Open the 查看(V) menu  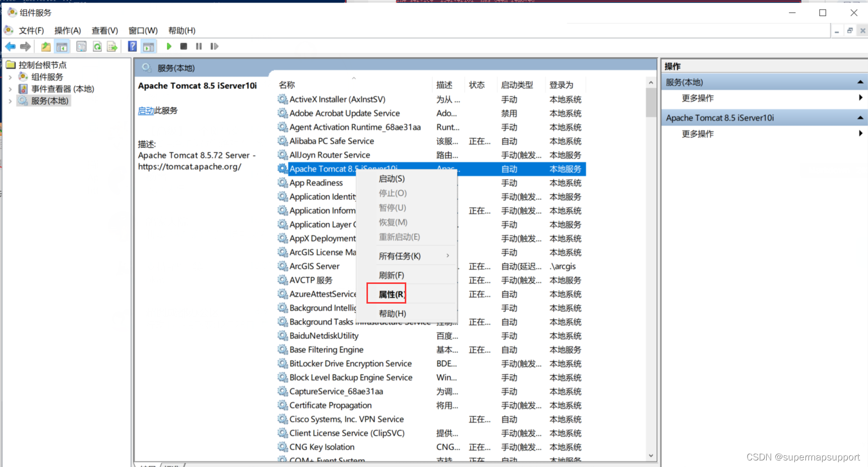coord(104,31)
